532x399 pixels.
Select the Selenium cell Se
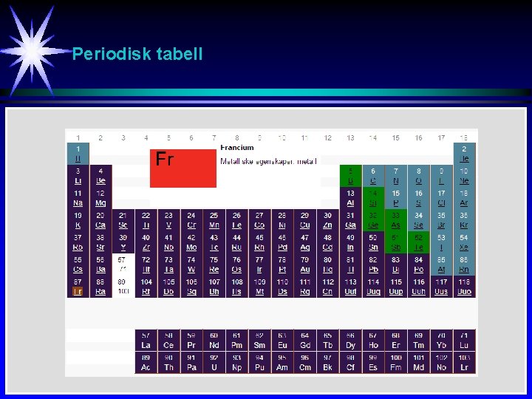pos(419,220)
